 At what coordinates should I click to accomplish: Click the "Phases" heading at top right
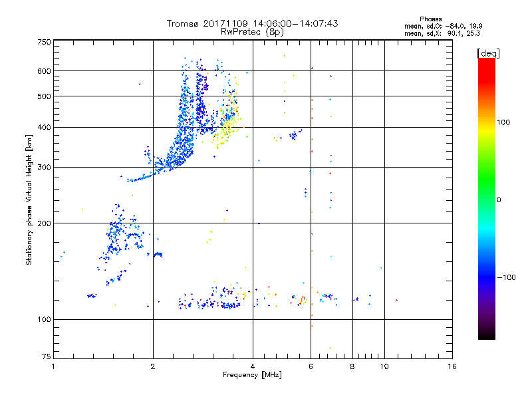point(430,19)
